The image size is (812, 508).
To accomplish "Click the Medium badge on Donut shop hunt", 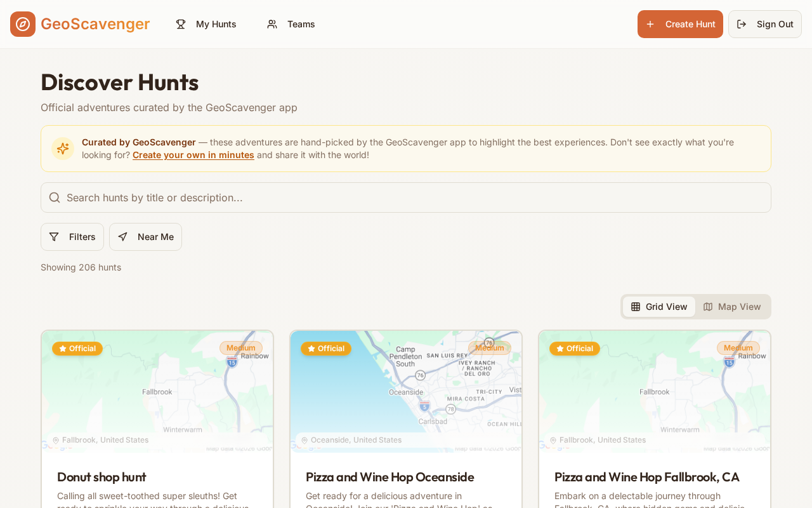I will point(241,348).
